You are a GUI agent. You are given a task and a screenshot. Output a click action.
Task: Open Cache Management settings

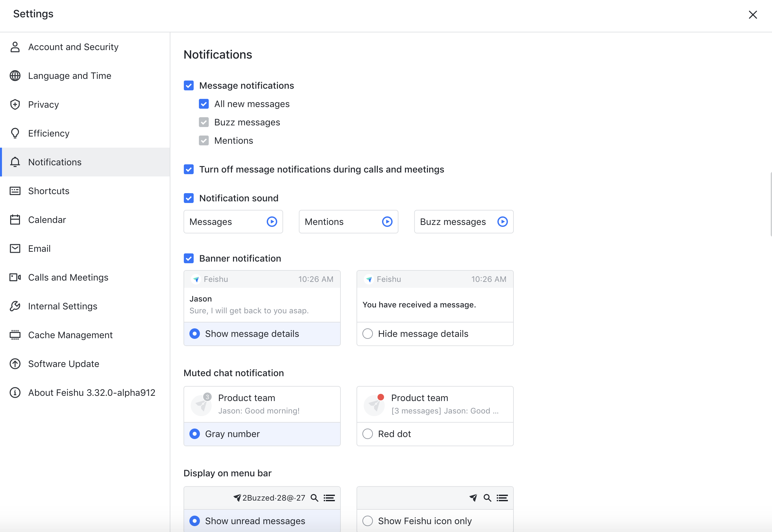[85, 335]
